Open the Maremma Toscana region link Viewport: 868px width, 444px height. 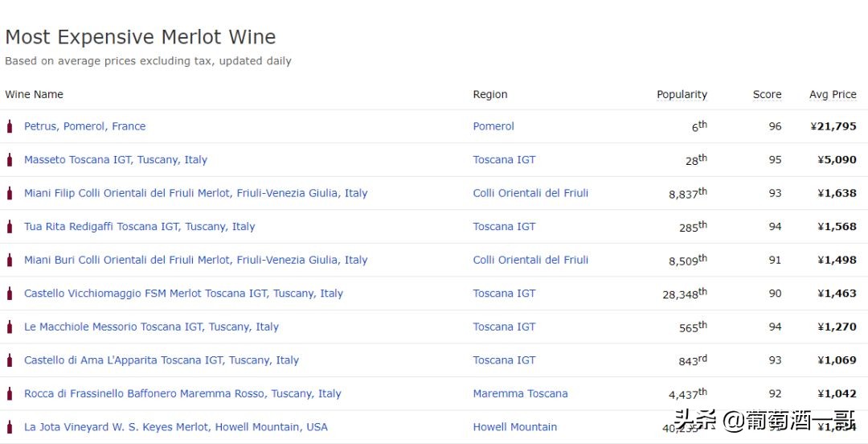(x=520, y=393)
